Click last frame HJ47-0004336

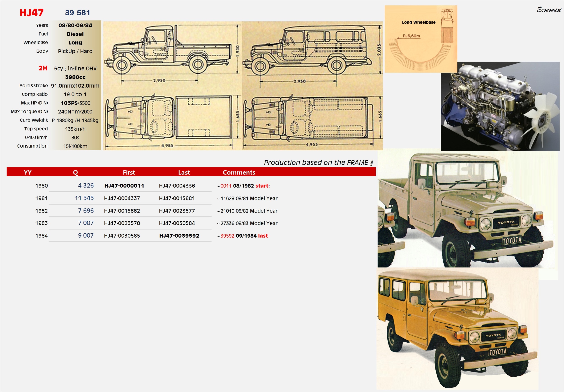(177, 186)
